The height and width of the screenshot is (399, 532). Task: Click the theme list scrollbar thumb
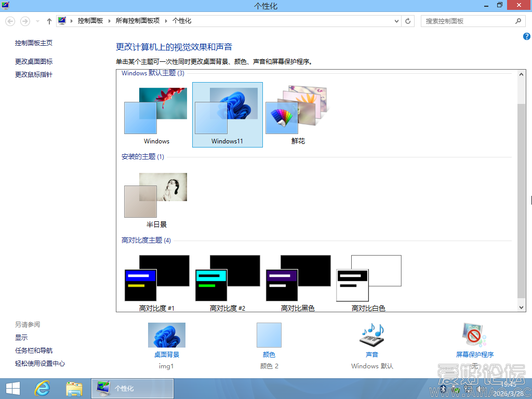tap(522, 201)
